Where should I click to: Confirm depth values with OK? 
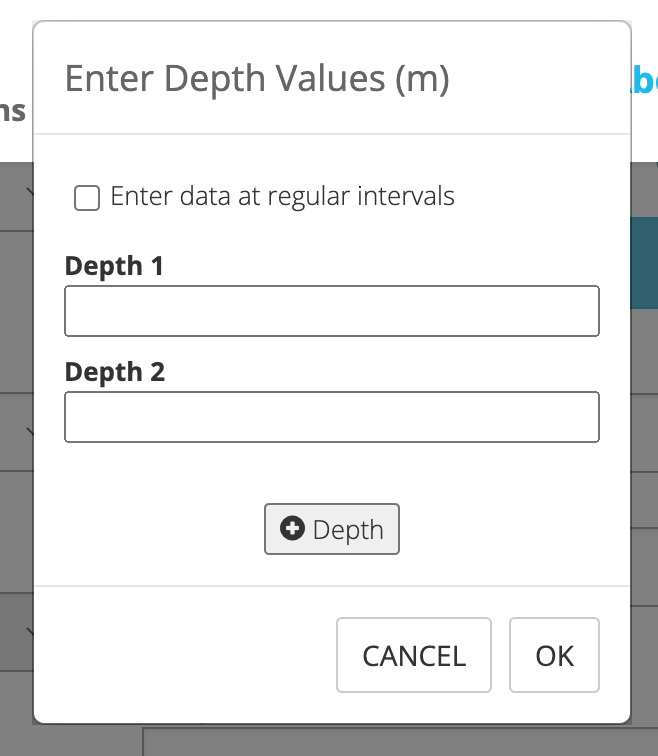tap(554, 655)
